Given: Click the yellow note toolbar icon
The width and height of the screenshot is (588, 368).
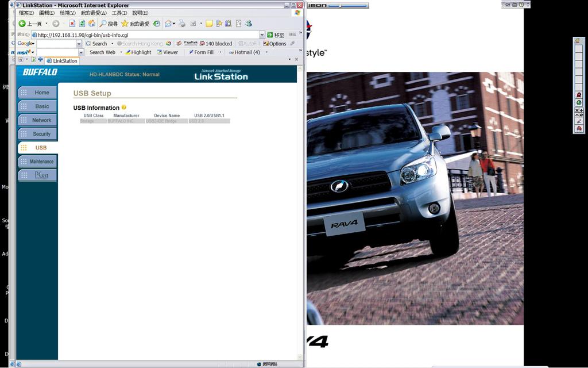Looking at the screenshot, I should click(209, 24).
